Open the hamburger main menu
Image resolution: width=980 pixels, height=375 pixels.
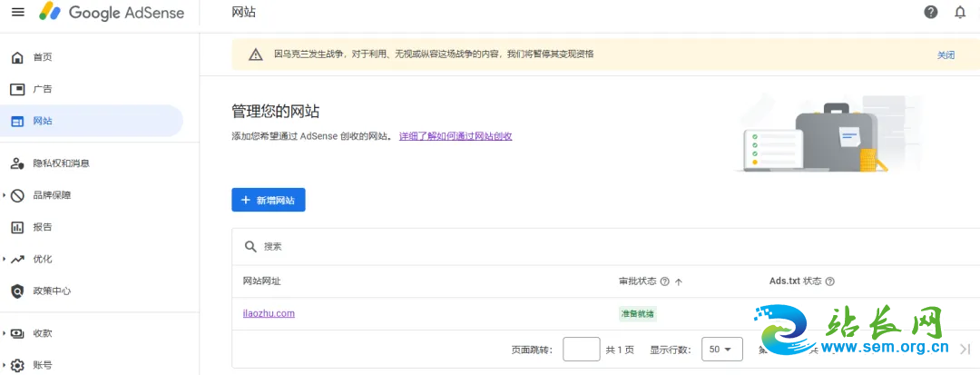coord(18,12)
